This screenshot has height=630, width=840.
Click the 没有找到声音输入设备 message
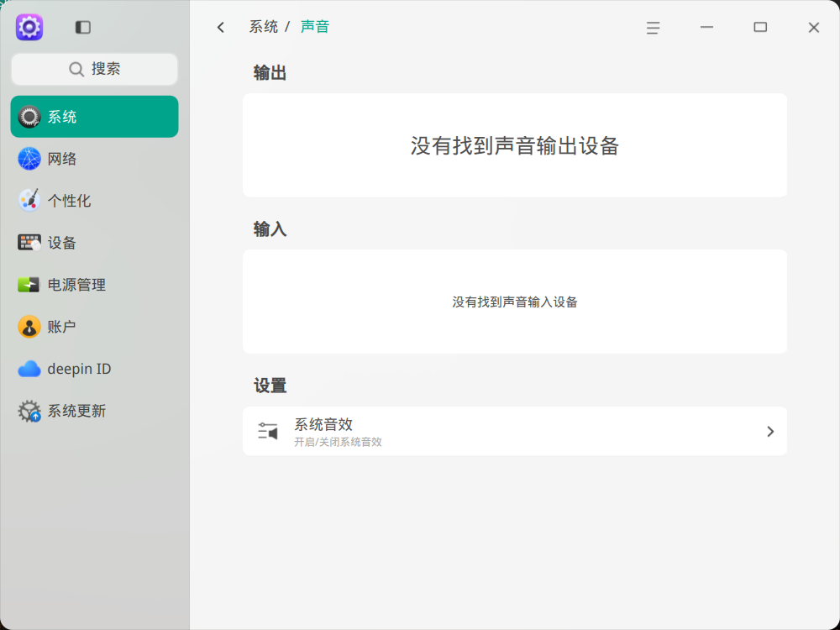(x=515, y=302)
